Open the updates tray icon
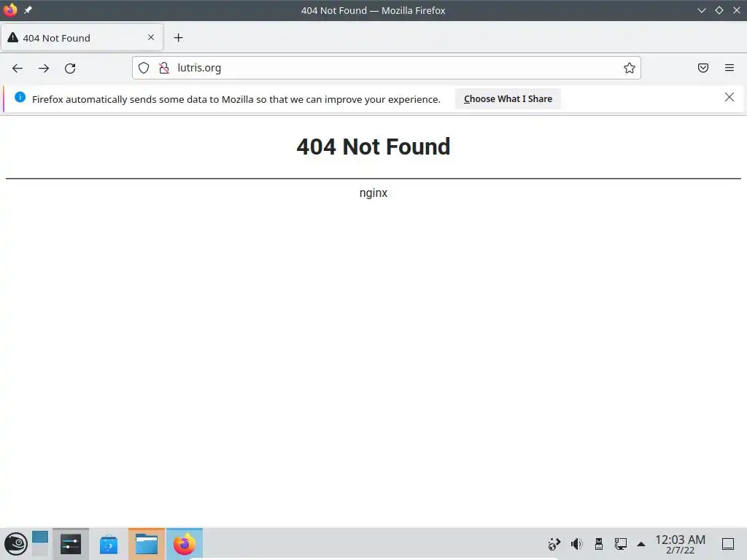Viewport: 747px width, 560px height. (x=554, y=544)
